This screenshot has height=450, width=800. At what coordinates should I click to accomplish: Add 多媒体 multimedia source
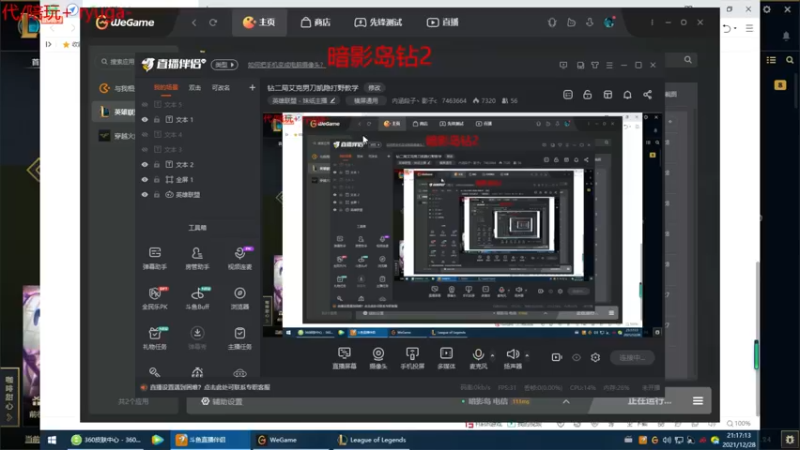pos(446,358)
